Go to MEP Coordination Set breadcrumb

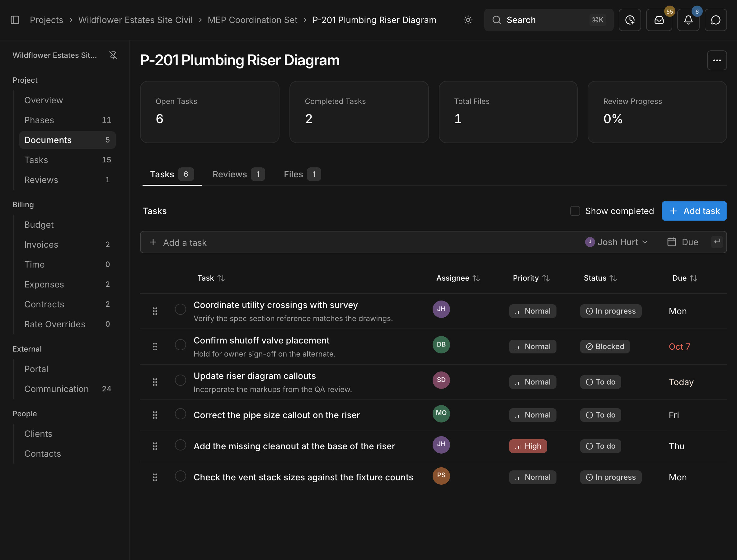[252, 20]
